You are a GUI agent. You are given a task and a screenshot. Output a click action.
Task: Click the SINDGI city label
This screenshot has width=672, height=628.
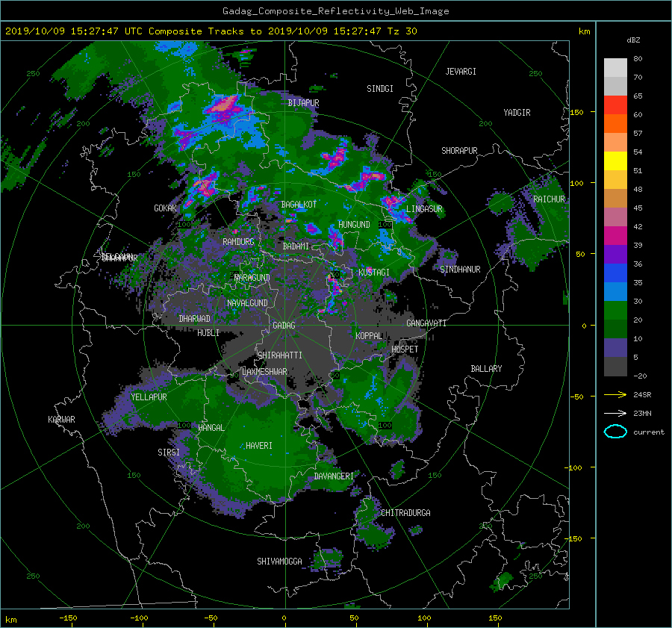point(380,89)
